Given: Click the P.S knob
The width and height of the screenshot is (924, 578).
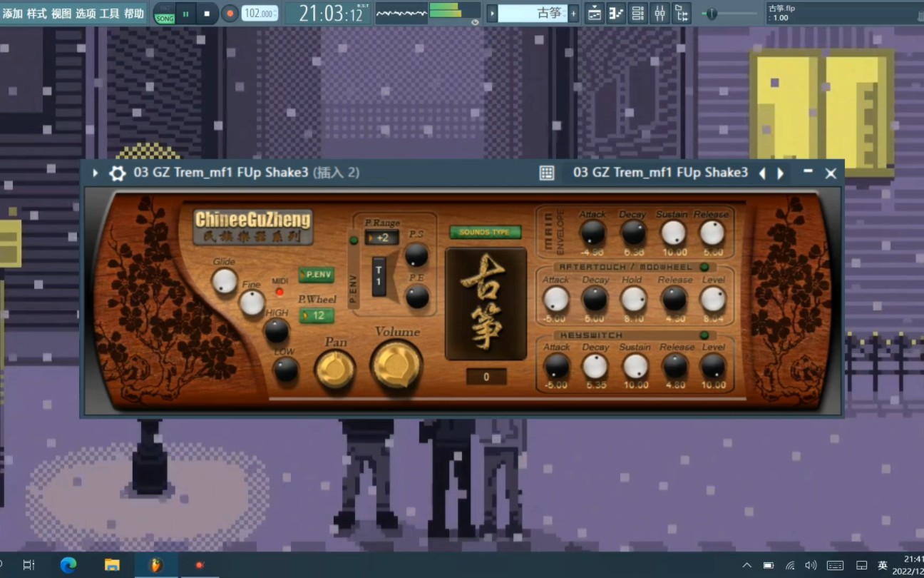Looking at the screenshot, I should coord(416,255).
